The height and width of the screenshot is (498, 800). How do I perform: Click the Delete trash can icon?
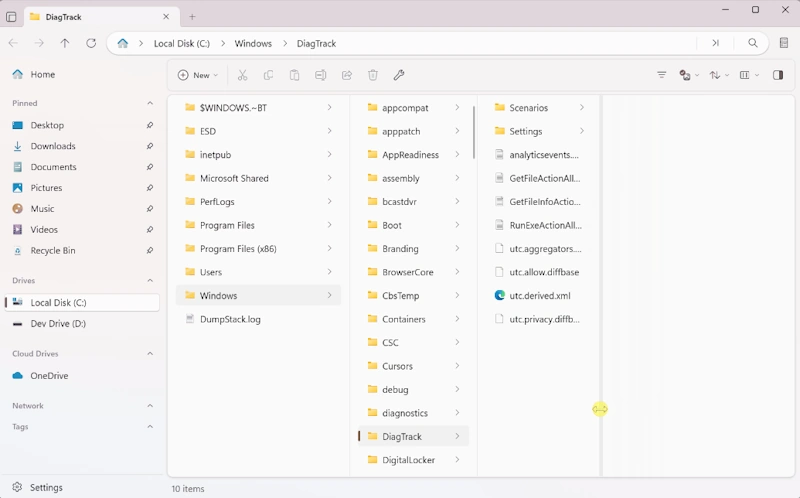coord(373,75)
